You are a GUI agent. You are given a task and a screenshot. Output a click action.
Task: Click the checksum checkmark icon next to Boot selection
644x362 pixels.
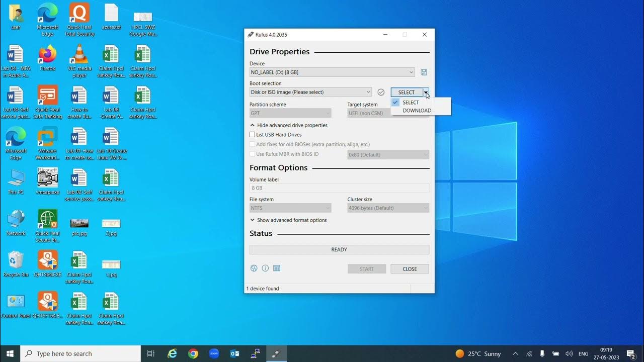[381, 92]
